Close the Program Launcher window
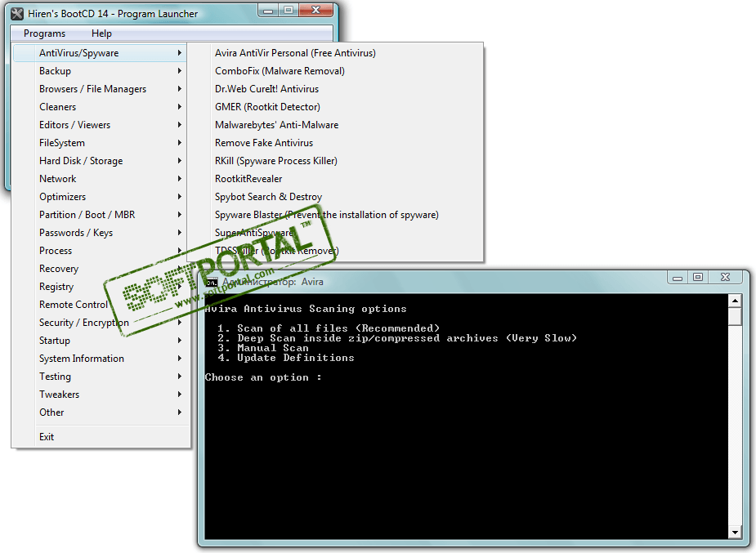 click(x=315, y=10)
